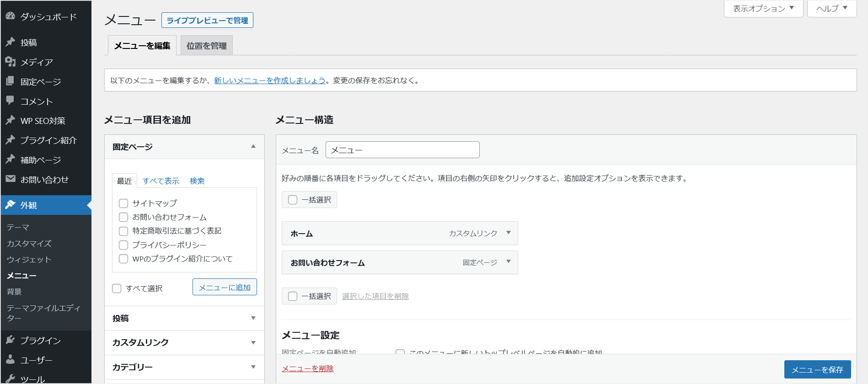Switch to the 位置を管理 tab
The height and width of the screenshot is (384, 868).
tap(207, 46)
